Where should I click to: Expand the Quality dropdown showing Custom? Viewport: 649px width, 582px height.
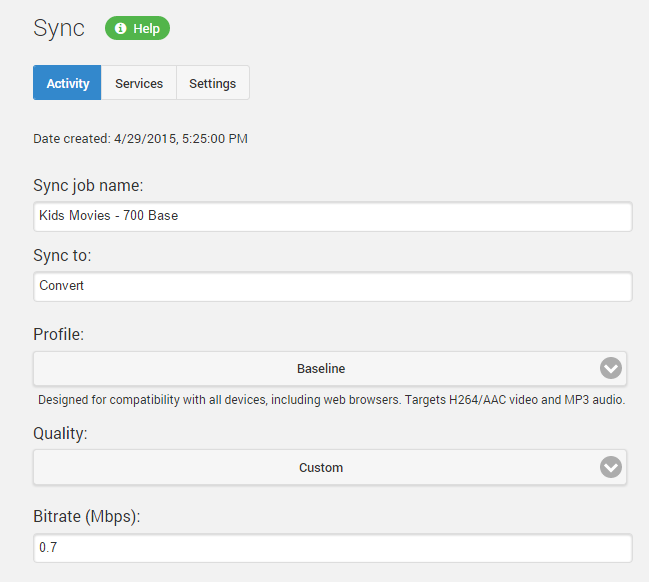(x=321, y=467)
